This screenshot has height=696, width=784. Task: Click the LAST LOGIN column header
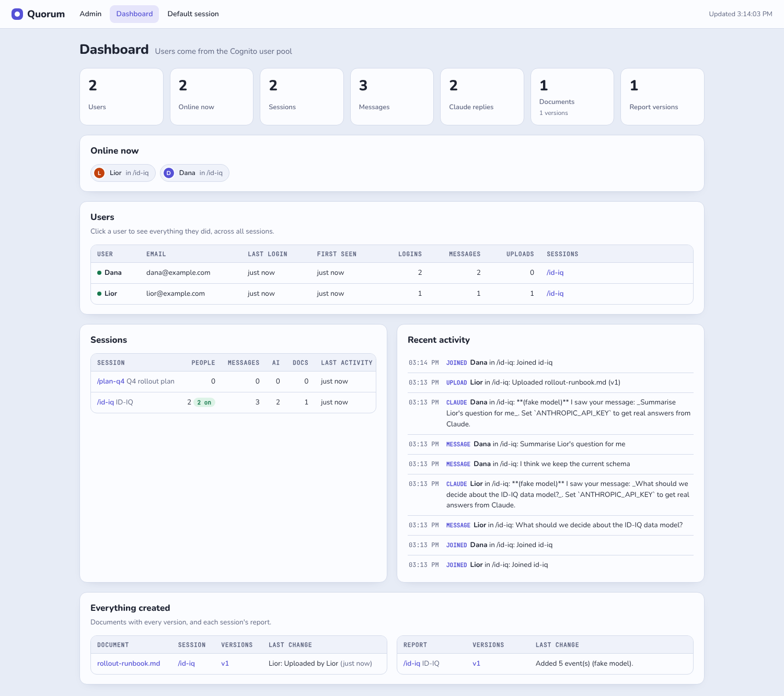[268, 254]
